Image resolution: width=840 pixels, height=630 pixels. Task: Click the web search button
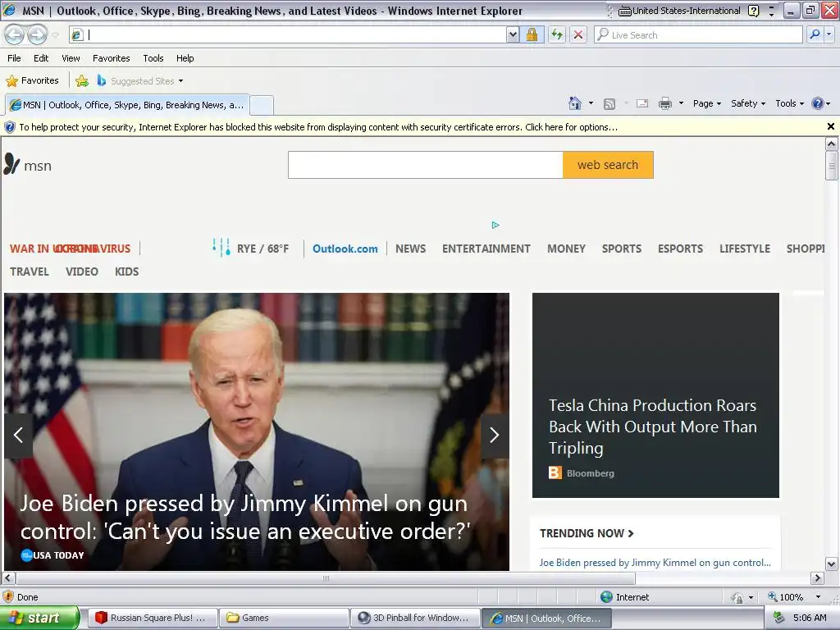pos(608,165)
